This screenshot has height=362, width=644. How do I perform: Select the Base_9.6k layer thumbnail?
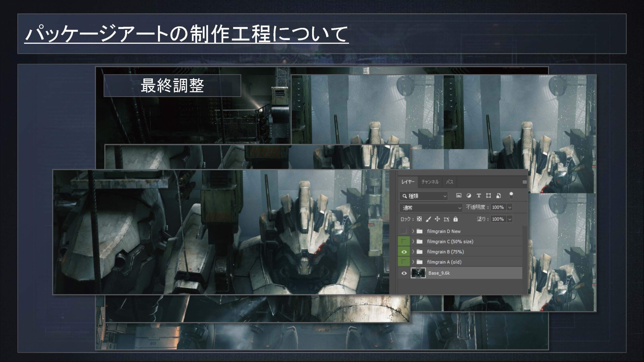click(418, 273)
